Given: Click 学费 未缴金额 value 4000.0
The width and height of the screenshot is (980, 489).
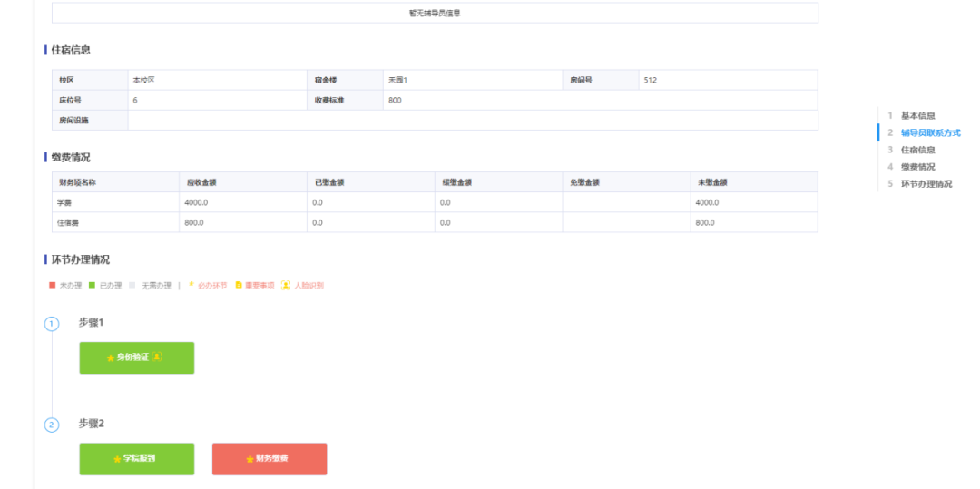Looking at the screenshot, I should point(707,202).
